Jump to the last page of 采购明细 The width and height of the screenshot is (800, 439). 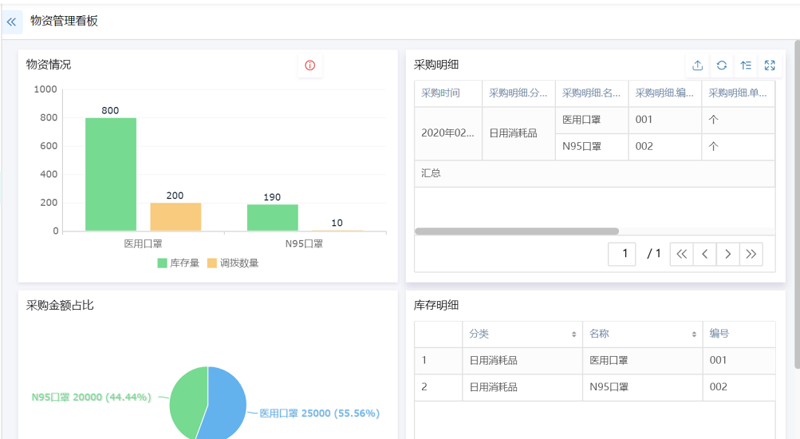751,254
